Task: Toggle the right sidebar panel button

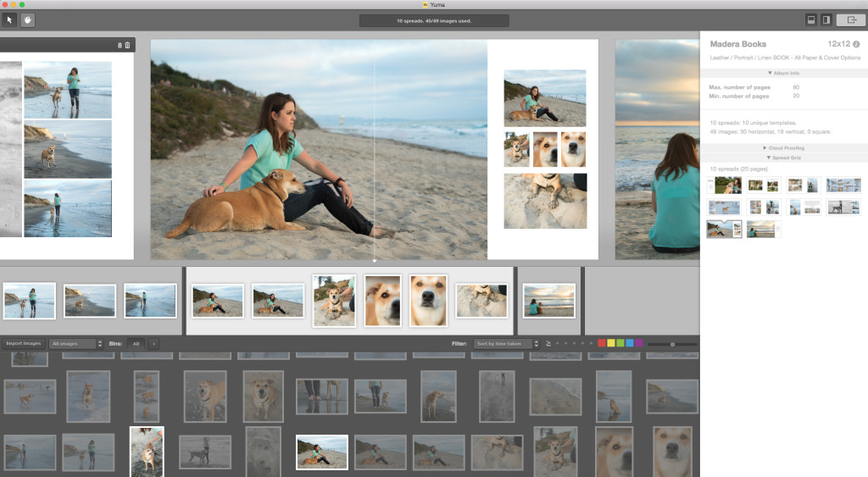Action: click(826, 20)
